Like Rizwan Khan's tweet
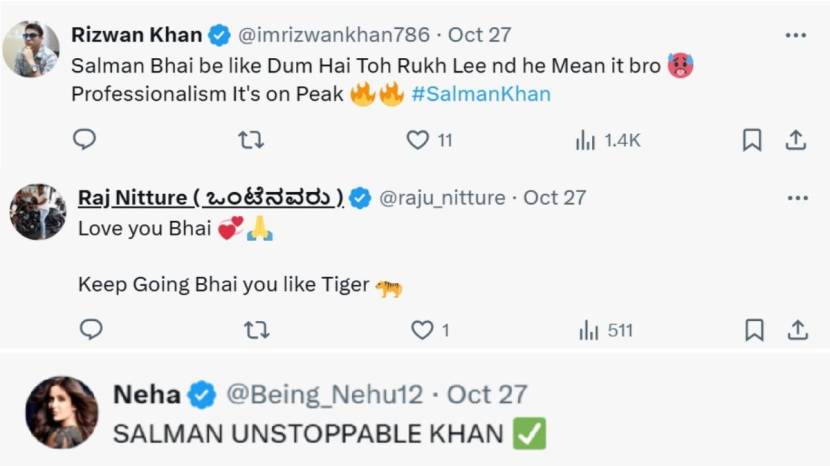 point(418,140)
